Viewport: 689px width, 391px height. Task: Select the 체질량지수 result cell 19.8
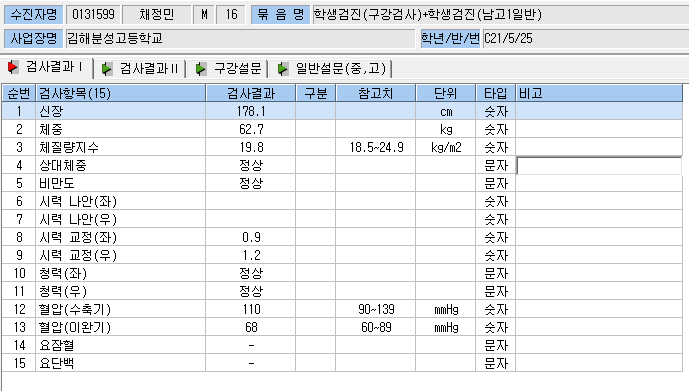point(250,147)
